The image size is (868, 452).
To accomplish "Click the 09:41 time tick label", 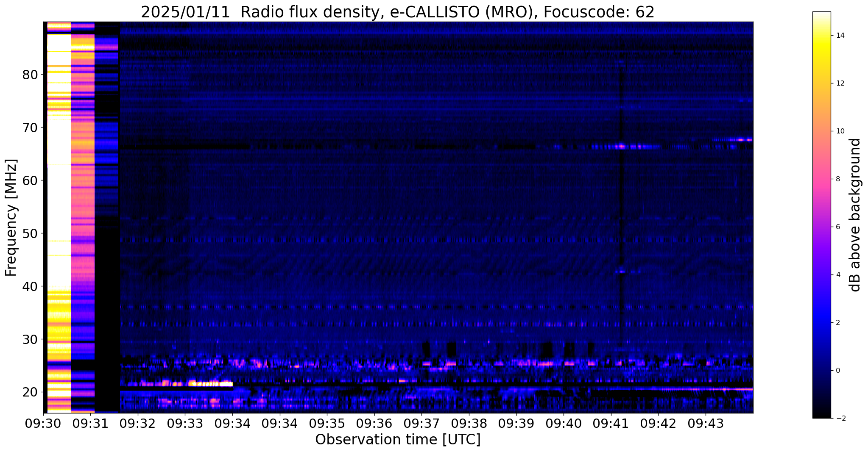I will click(x=611, y=424).
